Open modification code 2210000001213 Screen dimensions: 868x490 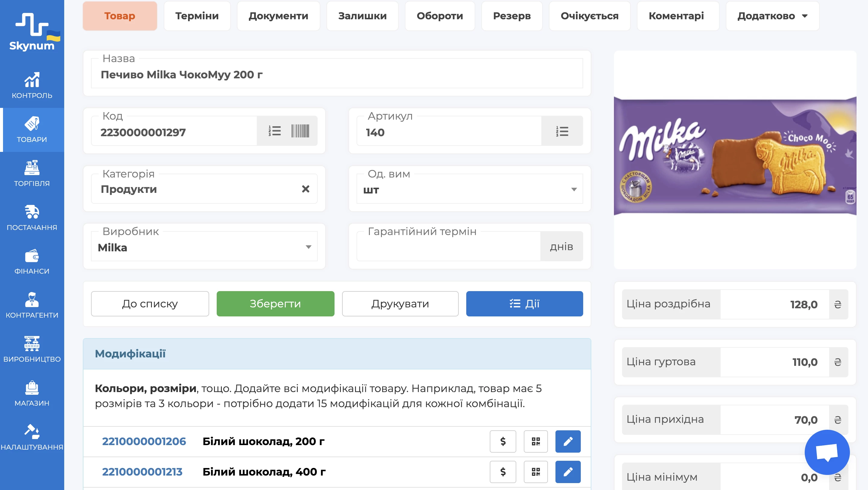142,472
